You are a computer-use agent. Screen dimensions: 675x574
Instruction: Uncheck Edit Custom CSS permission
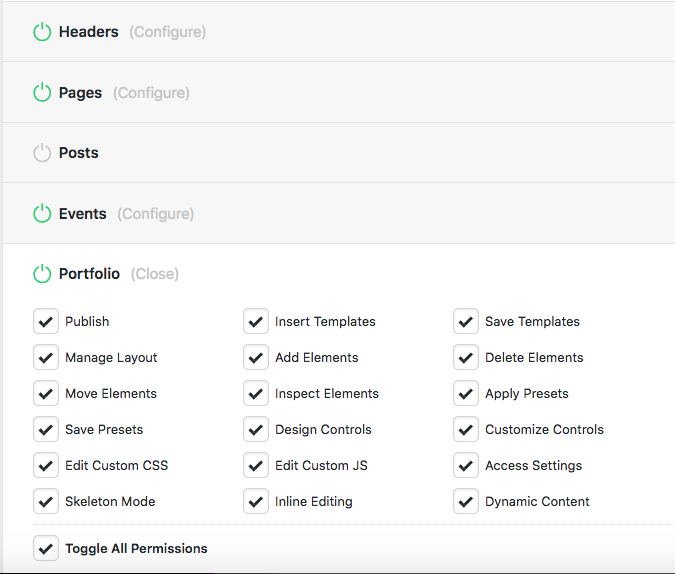(x=46, y=465)
